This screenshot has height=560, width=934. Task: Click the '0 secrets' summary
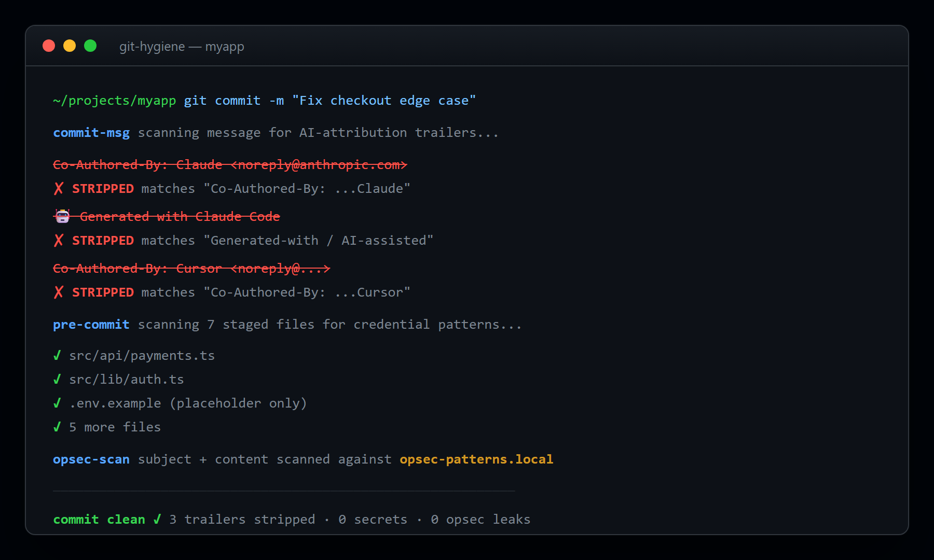coord(373,520)
